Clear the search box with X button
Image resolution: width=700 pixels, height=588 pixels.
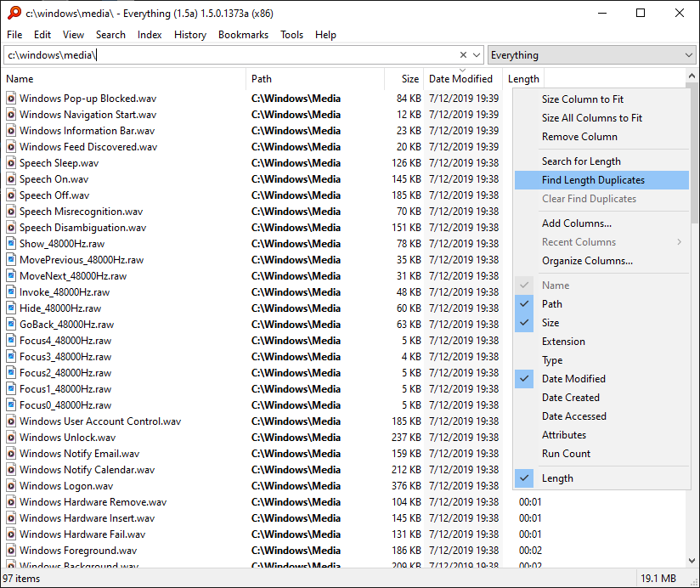click(x=463, y=55)
